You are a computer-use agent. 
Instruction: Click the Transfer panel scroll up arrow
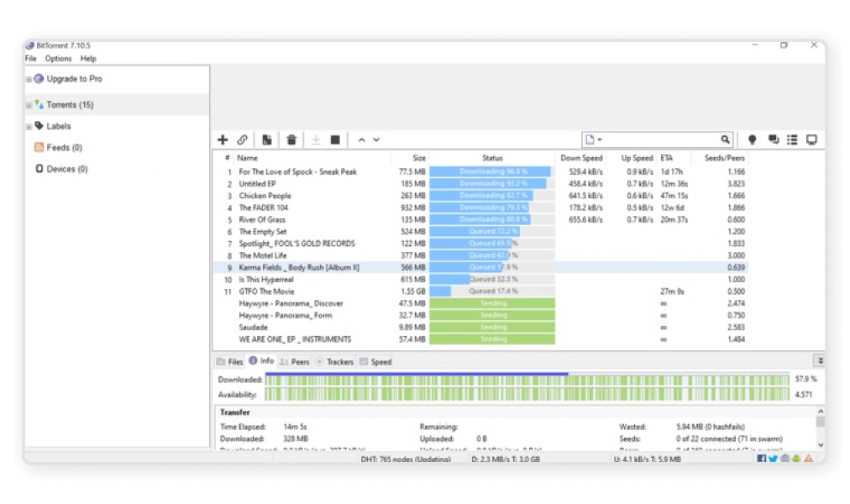821,412
